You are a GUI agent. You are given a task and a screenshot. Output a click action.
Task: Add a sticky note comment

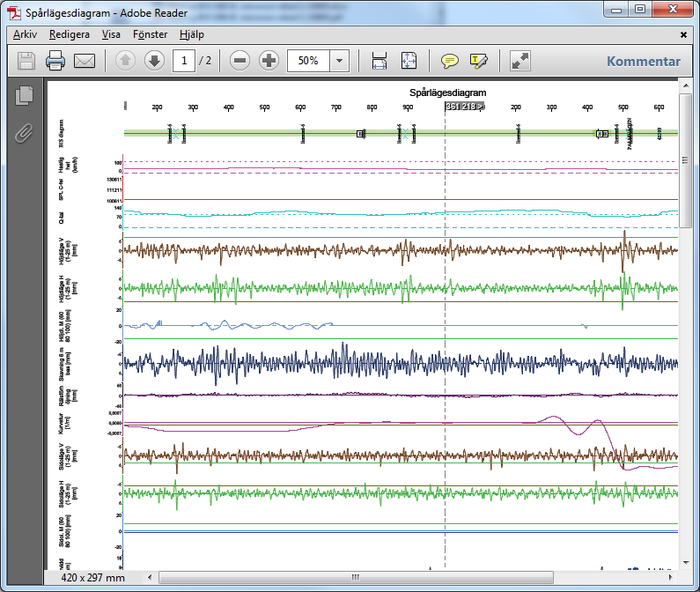point(450,61)
